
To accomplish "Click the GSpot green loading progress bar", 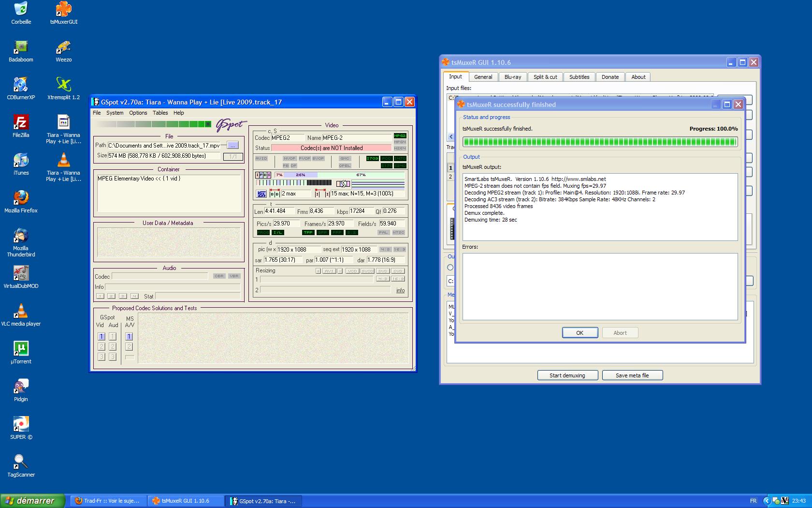I will coord(154,124).
